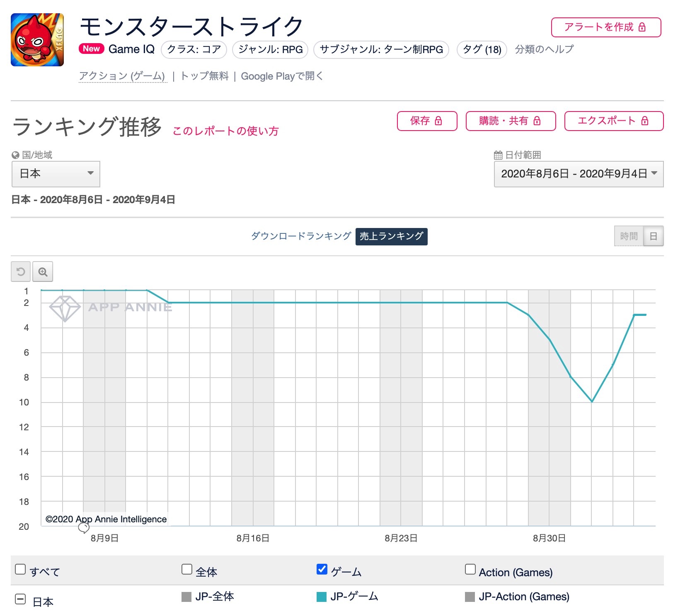
Task: Select the 日 granularity button
Action: click(654, 236)
